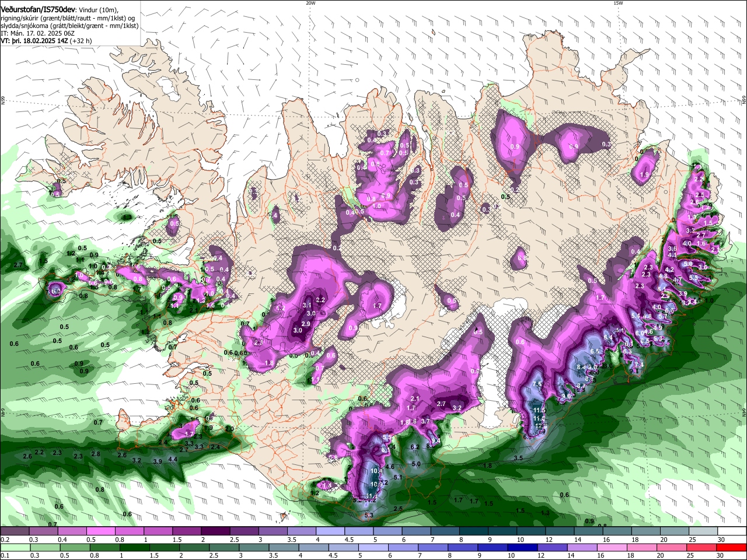747x560 pixels.
Task: Click the 20W longitude label
Action: point(310,3)
